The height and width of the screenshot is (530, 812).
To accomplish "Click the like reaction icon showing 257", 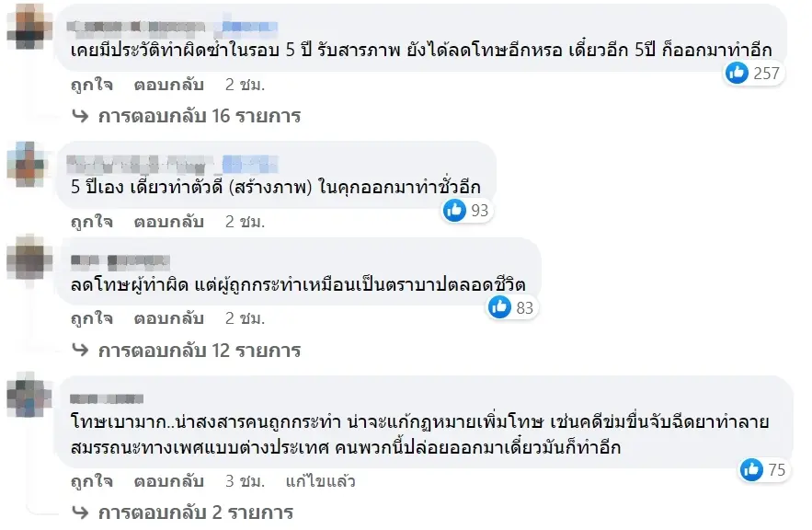I will click(737, 73).
